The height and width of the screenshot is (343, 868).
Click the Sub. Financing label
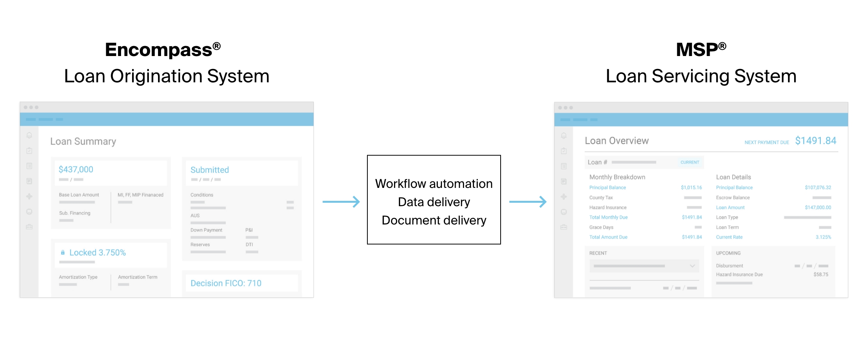pos(75,213)
